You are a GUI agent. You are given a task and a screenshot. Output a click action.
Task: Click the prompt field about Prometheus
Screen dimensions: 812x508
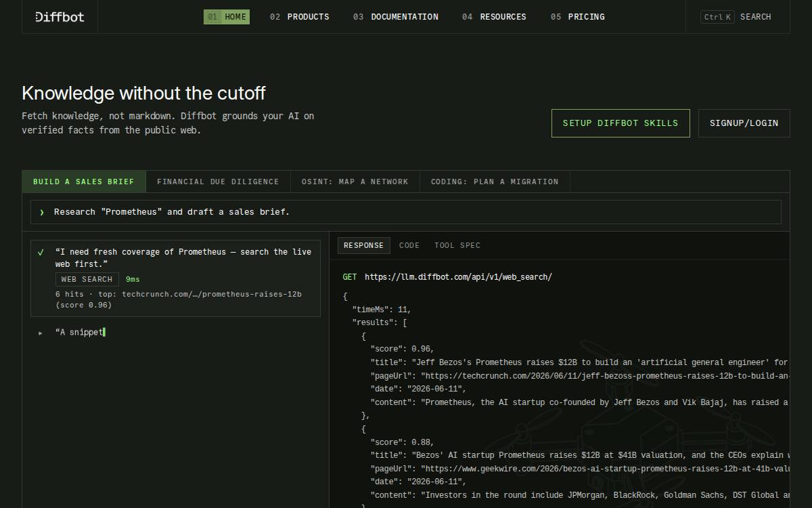[x=406, y=212]
